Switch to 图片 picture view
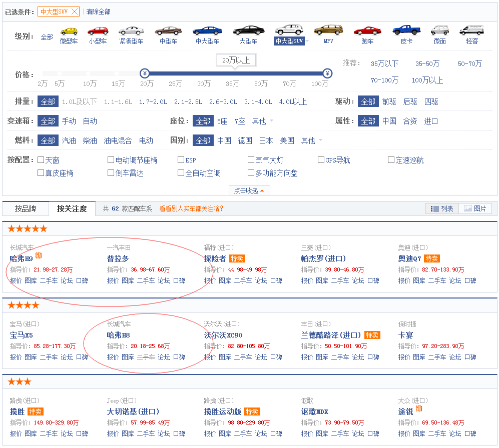Image resolution: width=499 pixels, height=448 pixels. pos(475,208)
